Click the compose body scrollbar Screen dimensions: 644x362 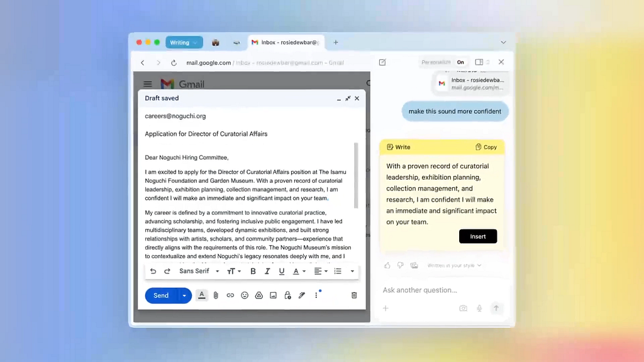click(x=356, y=176)
